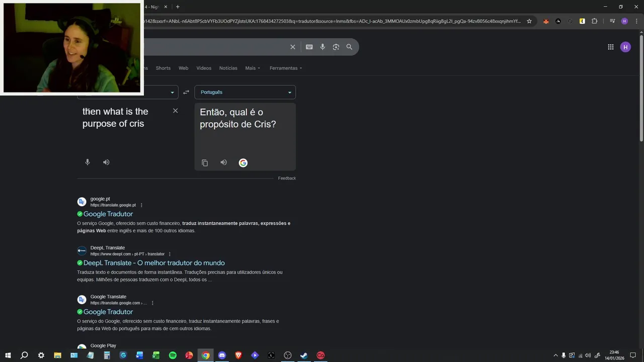644x362 pixels.
Task: Open a new browser tab
Action: (x=178, y=7)
